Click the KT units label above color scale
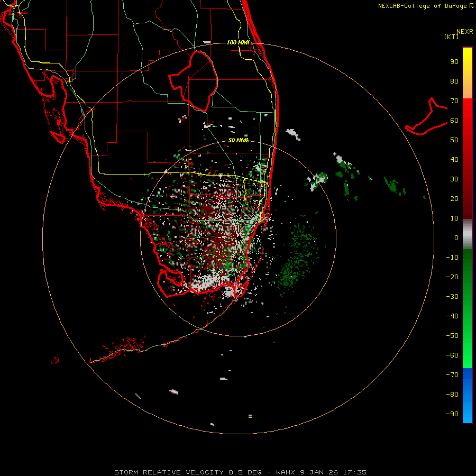 pos(451,36)
